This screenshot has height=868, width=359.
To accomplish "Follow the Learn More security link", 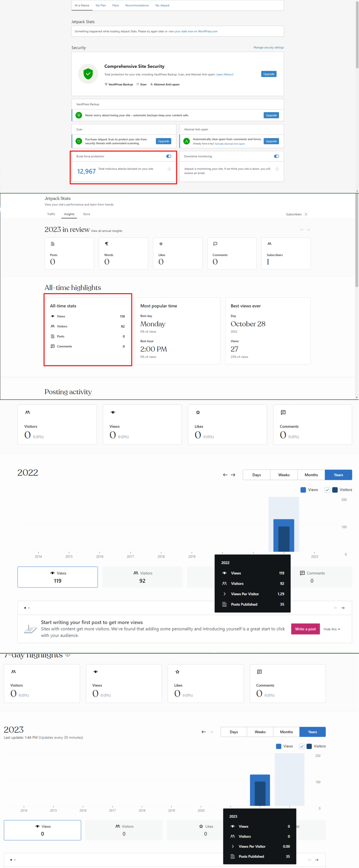I will tap(225, 75).
